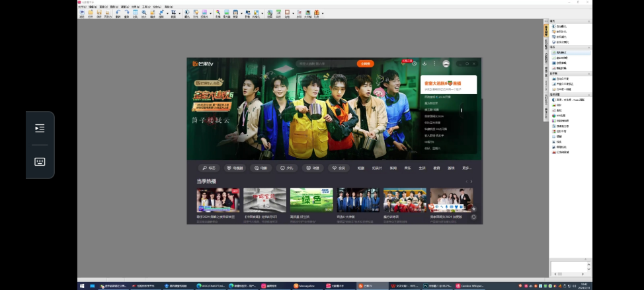Select the Brightness/Contrast/Gamma adjustment item
Image resolution: width=644 pixels, height=290 pixels.
point(569,100)
